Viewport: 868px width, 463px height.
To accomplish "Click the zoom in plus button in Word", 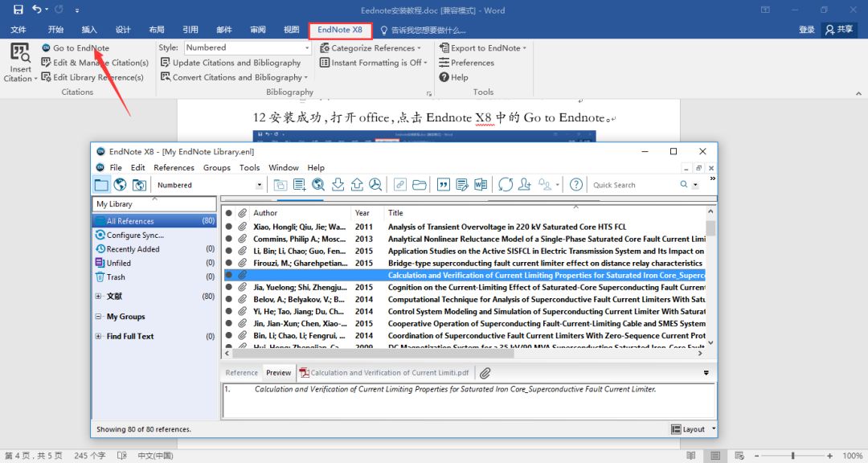I will (x=829, y=455).
